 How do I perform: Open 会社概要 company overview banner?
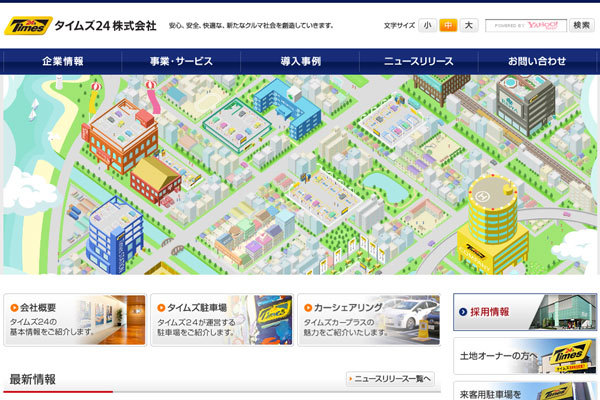[75, 320]
